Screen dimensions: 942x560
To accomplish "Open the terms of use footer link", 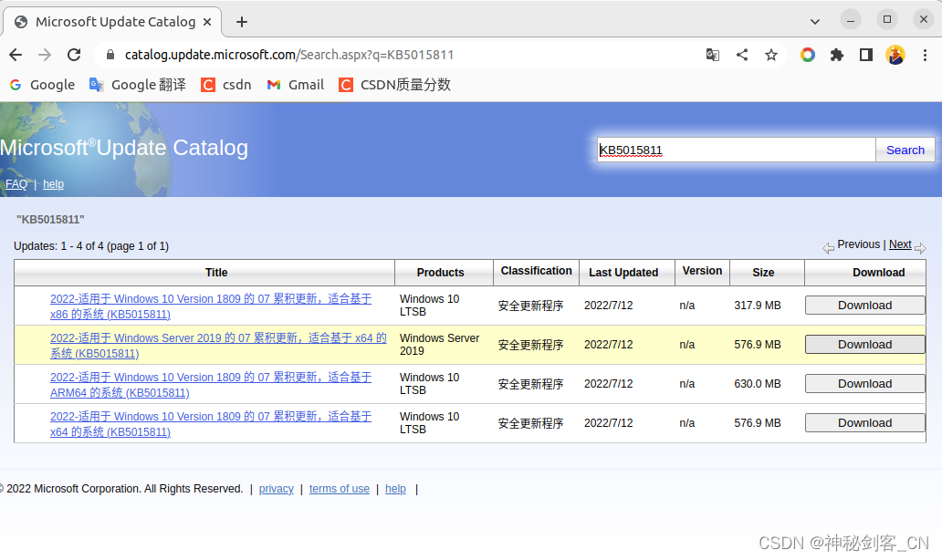I will pyautogui.click(x=340, y=489).
